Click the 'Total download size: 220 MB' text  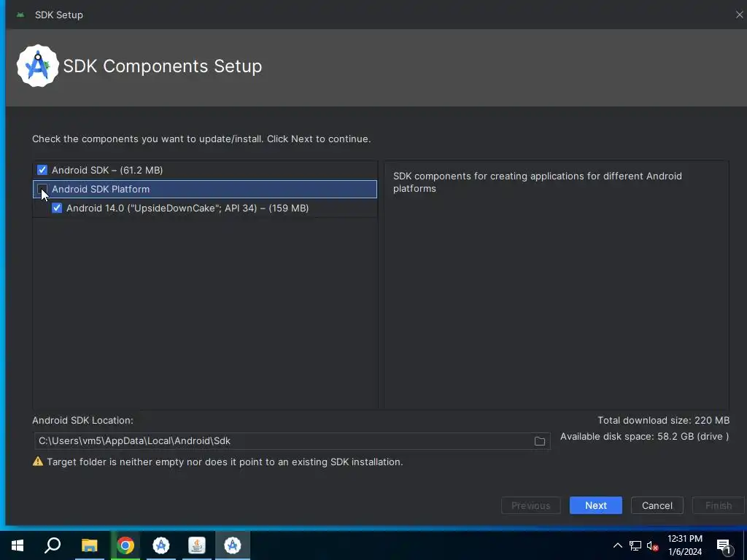point(663,421)
